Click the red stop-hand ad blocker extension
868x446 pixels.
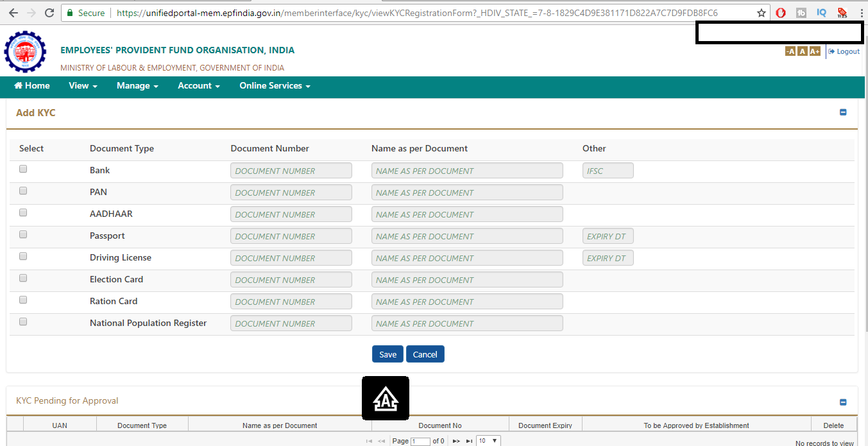(x=781, y=13)
